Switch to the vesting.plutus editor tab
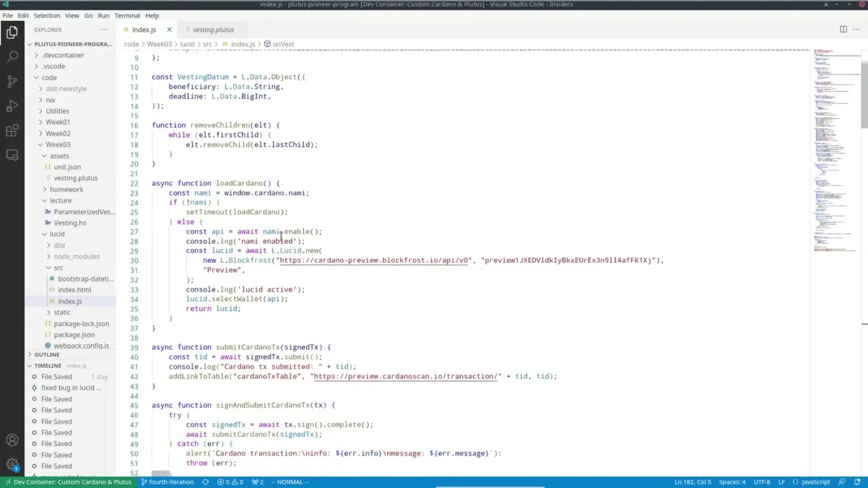868x488 pixels. click(213, 29)
